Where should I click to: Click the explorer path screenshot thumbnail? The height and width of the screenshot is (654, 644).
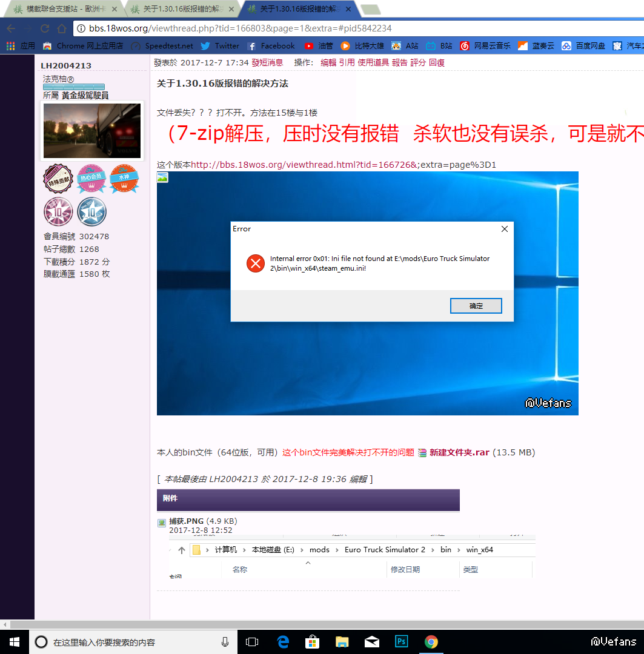click(352, 556)
